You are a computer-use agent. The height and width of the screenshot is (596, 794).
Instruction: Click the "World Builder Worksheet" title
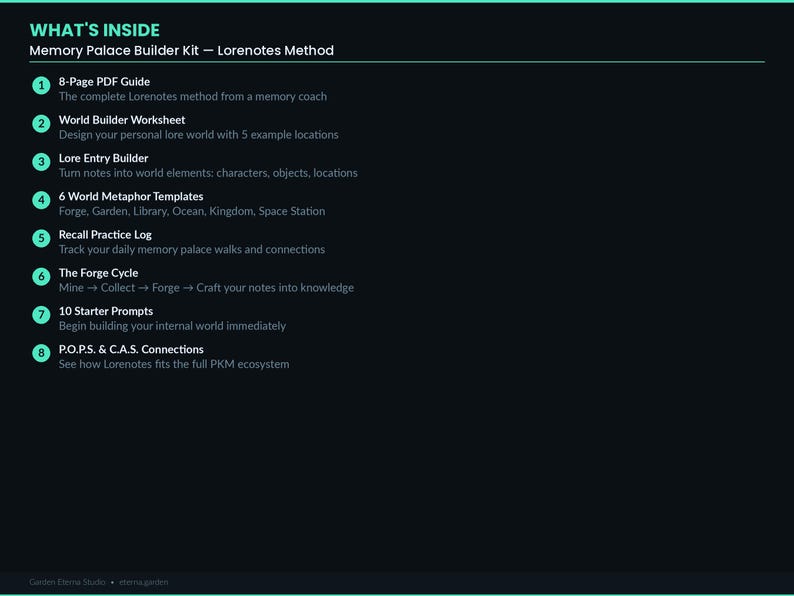(122, 120)
